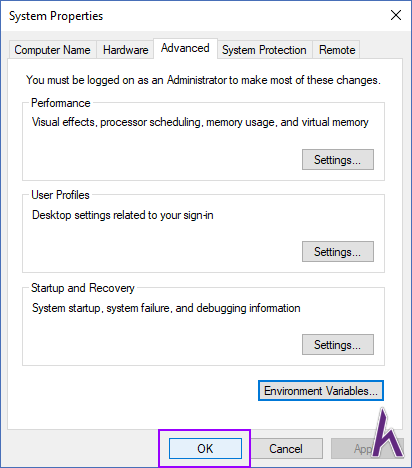Switch to the Computer Name tab
Image resolution: width=412 pixels, height=468 pixels.
coord(53,50)
